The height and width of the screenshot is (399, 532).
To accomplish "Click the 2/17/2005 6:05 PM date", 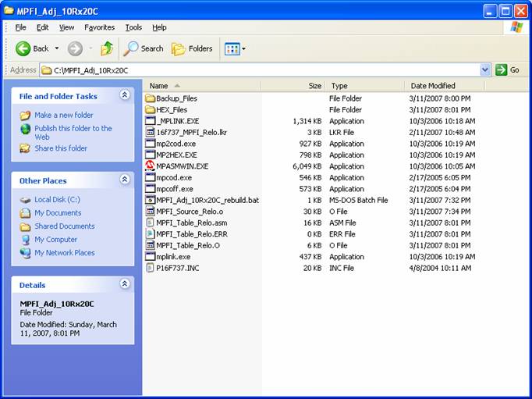I will pyautogui.click(x=440, y=177).
